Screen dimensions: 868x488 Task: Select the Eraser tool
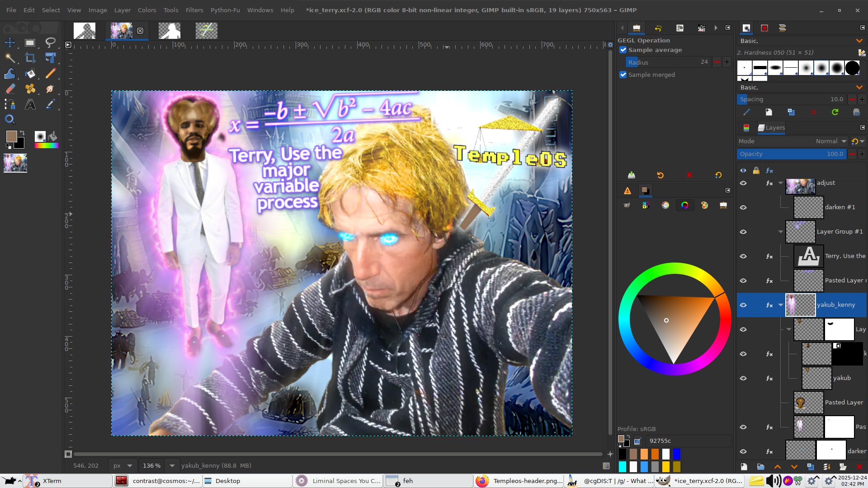point(10,89)
